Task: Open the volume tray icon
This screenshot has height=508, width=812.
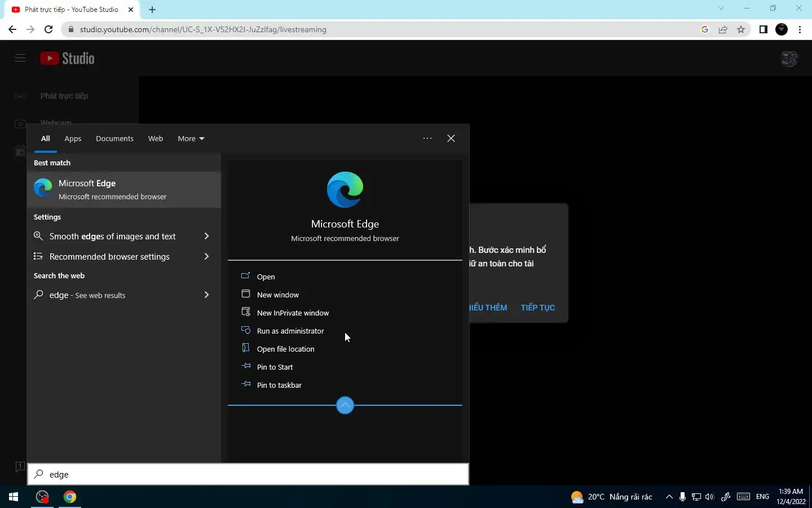Action: coord(709,497)
